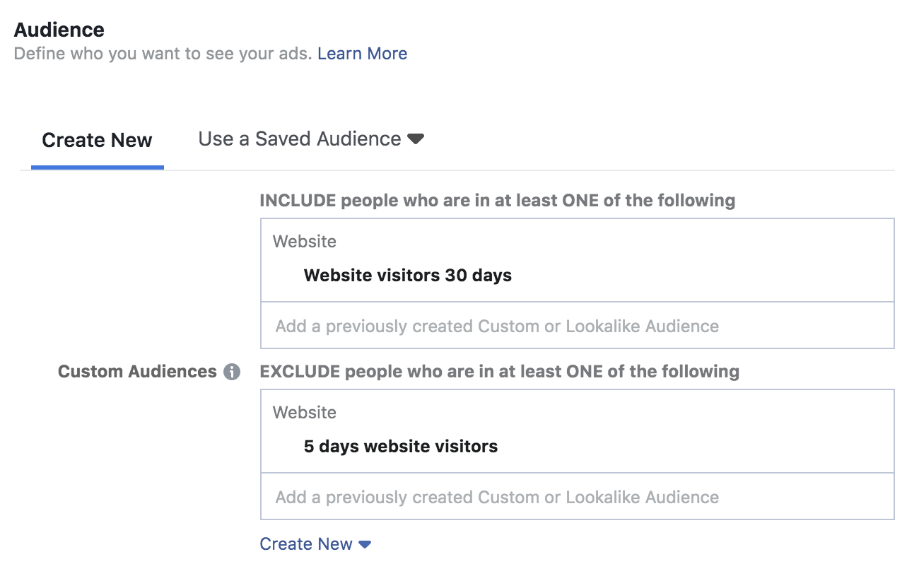Click the blue underline of Create New tab
This screenshot has width=919, height=588.
98,167
